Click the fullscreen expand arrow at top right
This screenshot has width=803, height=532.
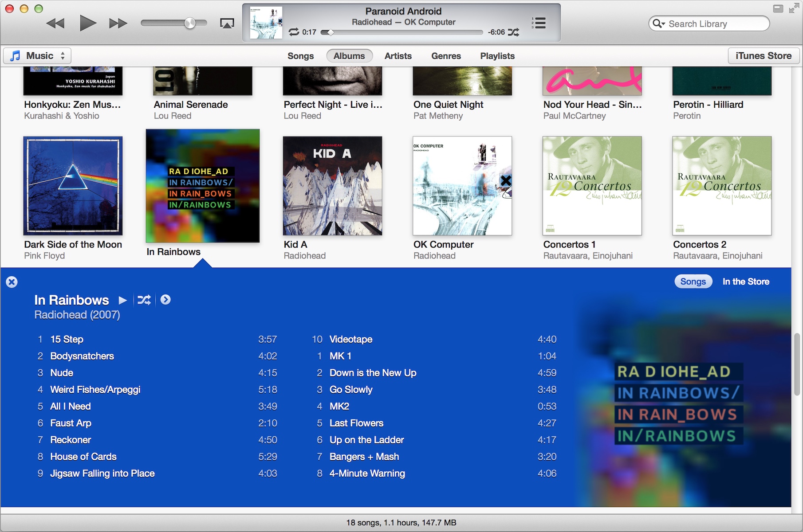tap(794, 7)
